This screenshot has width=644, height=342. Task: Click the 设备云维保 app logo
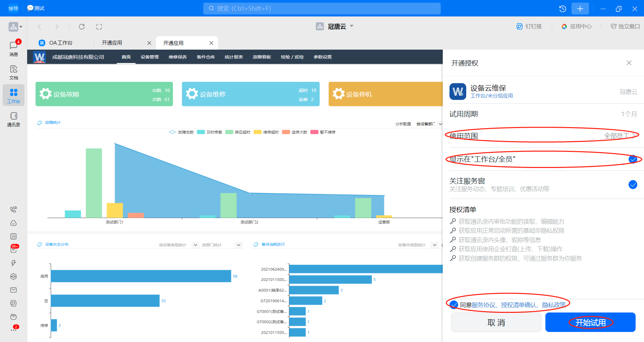tap(458, 92)
